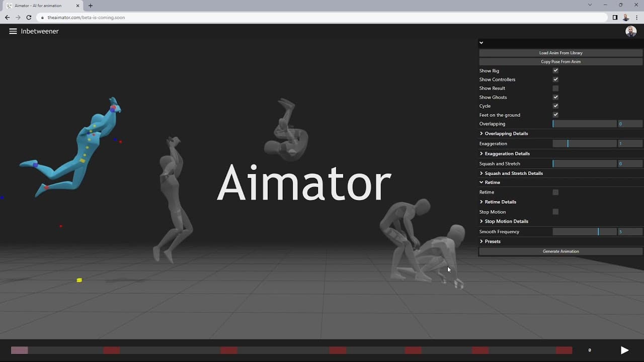Screen dimensions: 644x362
Task: Click Copy Pose From Anim
Action: (x=560, y=62)
